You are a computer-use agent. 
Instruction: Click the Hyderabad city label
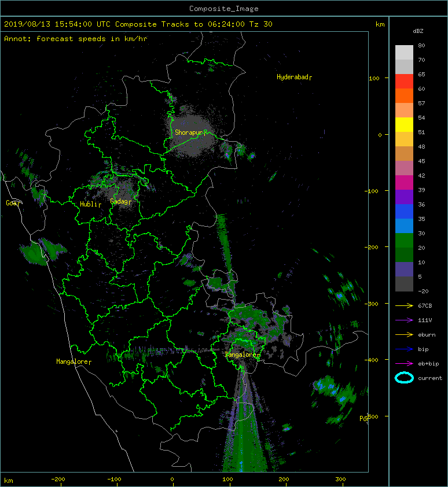coord(294,77)
